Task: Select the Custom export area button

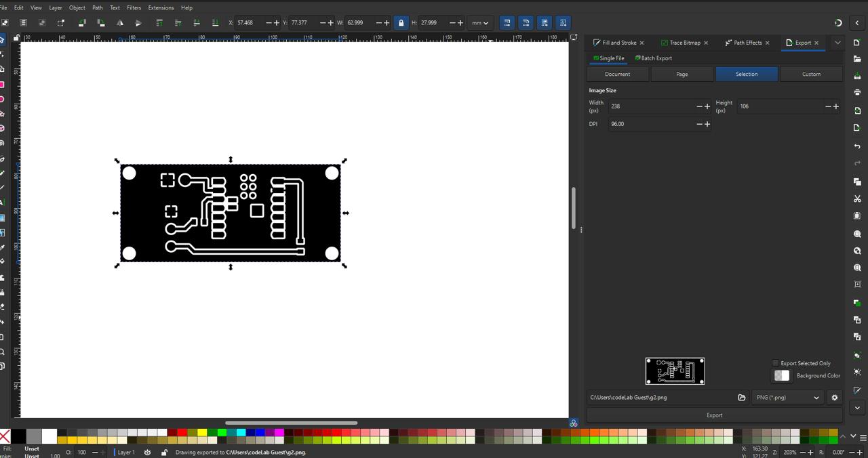Action: (812, 74)
